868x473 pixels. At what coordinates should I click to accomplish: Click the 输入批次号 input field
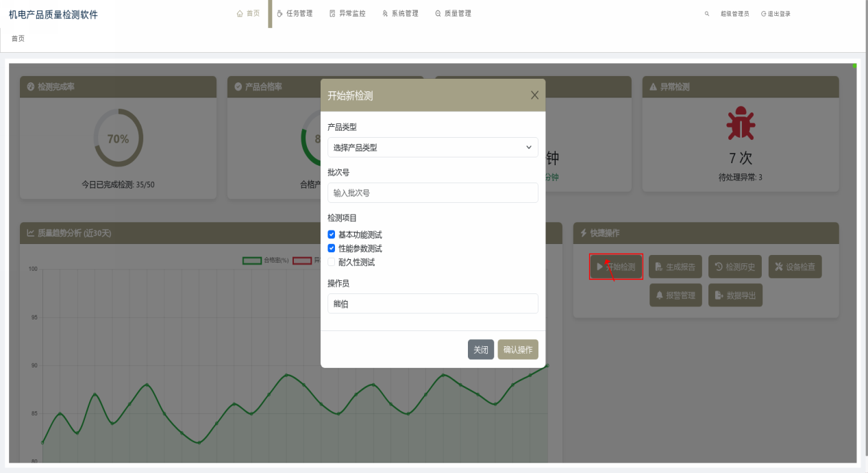(432, 193)
